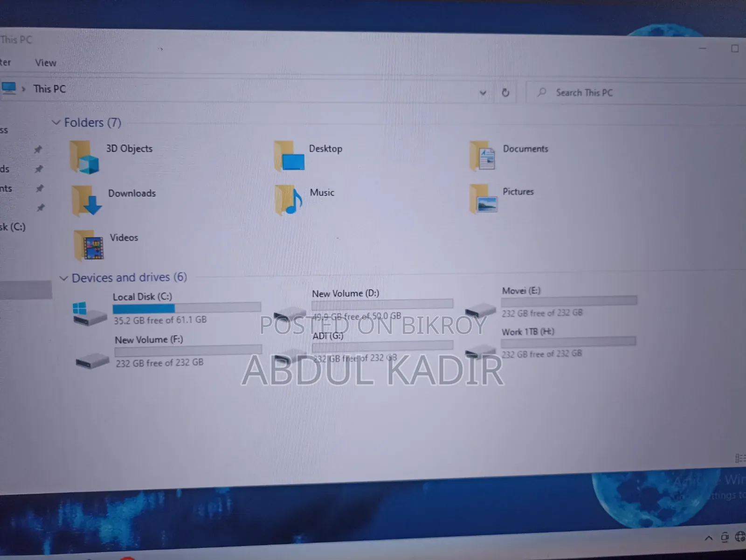This screenshot has height=560, width=746.
Task: Collapse the Folders (7) group
Action: [56, 122]
